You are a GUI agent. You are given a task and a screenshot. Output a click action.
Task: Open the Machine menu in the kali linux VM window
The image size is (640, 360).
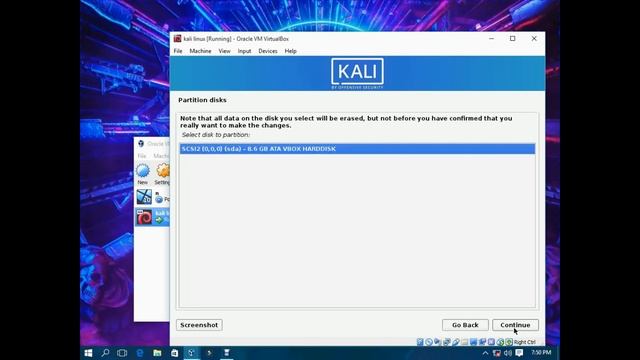[x=200, y=51]
